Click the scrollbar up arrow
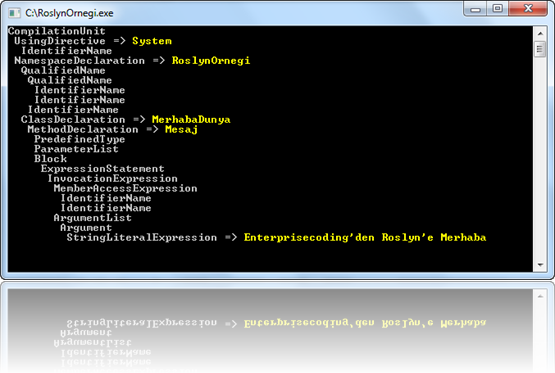 pos(540,34)
